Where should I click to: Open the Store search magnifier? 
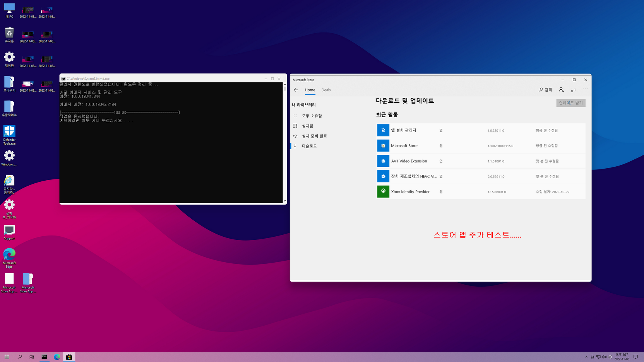(545, 90)
